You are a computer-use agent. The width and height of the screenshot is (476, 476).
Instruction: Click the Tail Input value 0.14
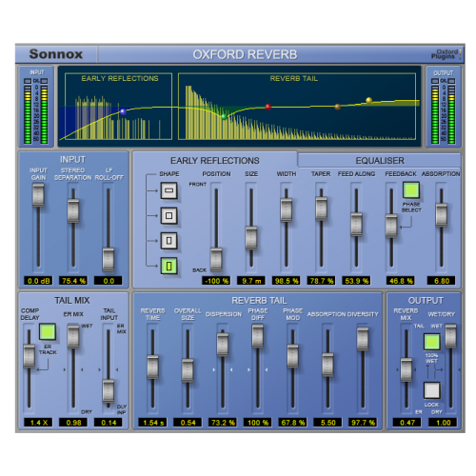[109, 423]
